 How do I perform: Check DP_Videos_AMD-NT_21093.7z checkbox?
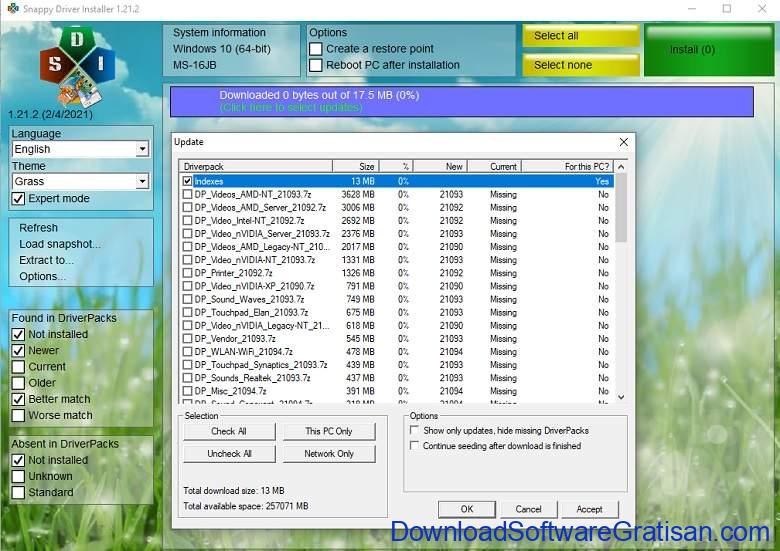pos(188,194)
